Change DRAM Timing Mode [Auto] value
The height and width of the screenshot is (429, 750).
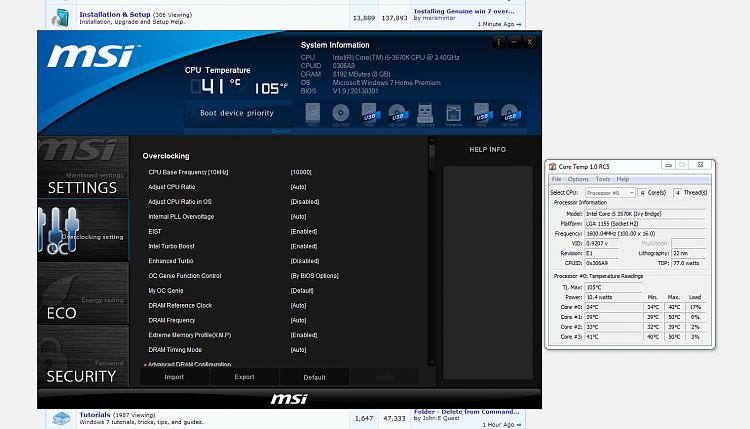(298, 350)
